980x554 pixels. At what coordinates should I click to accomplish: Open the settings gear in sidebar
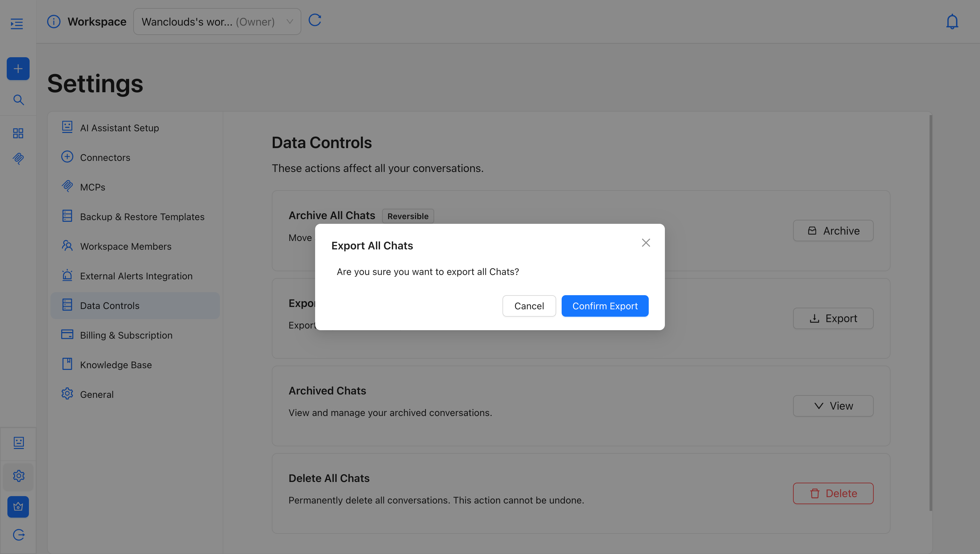(18, 476)
